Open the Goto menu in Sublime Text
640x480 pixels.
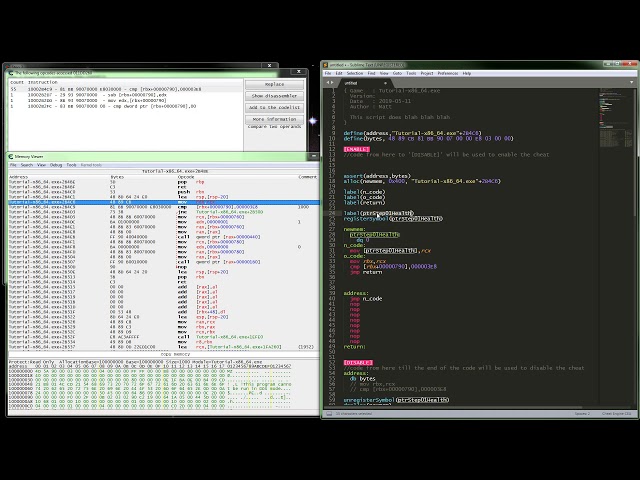[397, 73]
